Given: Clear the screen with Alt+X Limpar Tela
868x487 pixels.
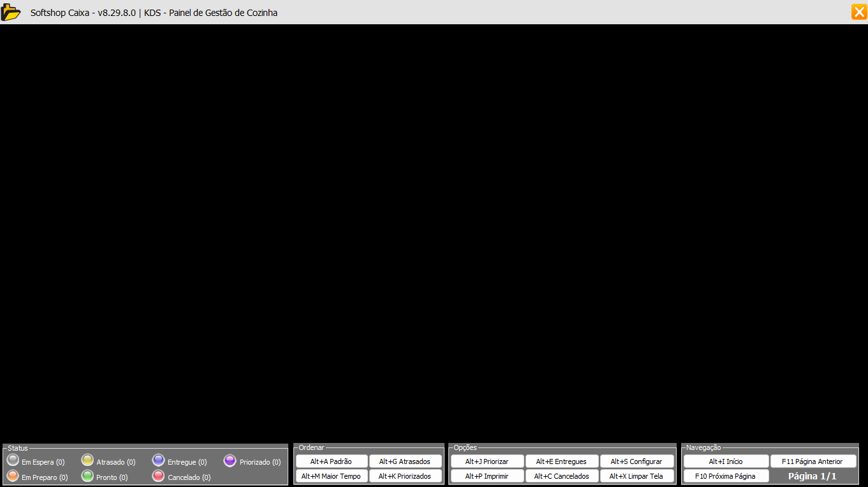Looking at the screenshot, I should point(636,476).
